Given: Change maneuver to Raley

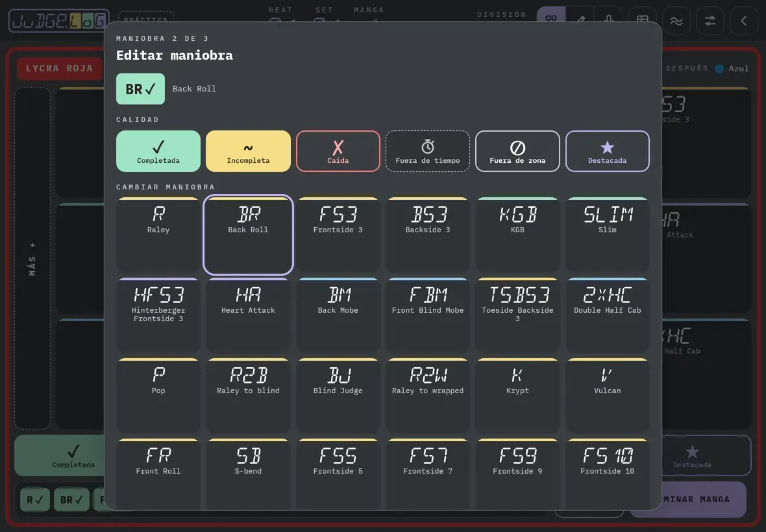Looking at the screenshot, I should pyautogui.click(x=158, y=235).
